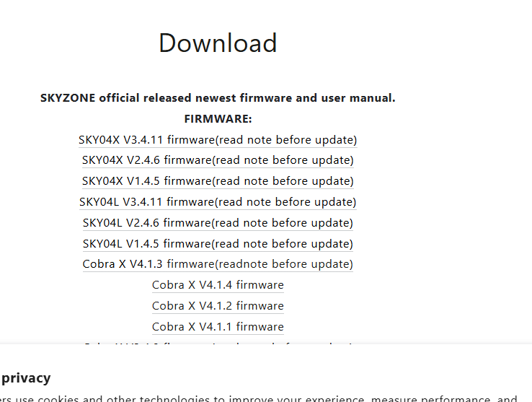Select SKY04L V3.4.11 firmware link

pyautogui.click(x=218, y=202)
